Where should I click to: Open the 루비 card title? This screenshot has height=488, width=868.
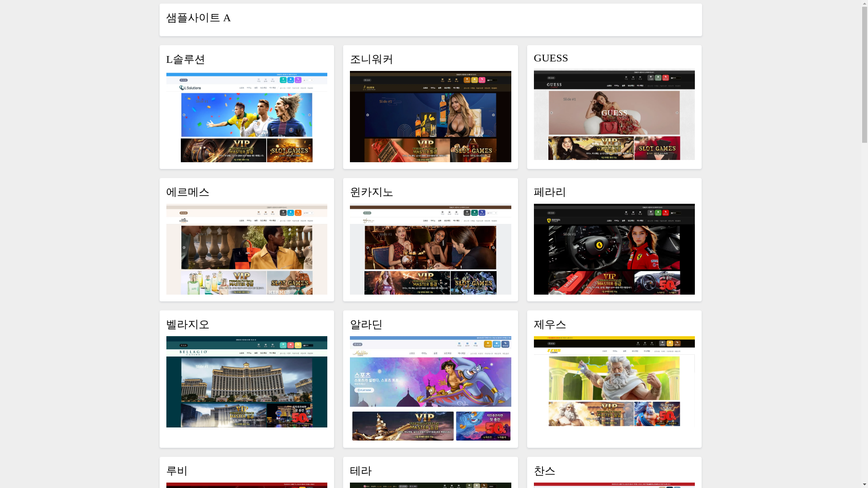tap(176, 471)
